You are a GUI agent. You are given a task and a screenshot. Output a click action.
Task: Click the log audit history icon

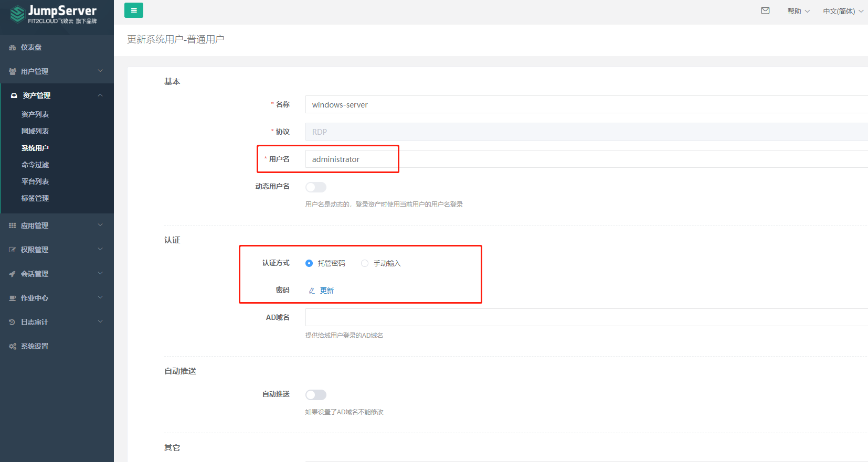point(13,322)
